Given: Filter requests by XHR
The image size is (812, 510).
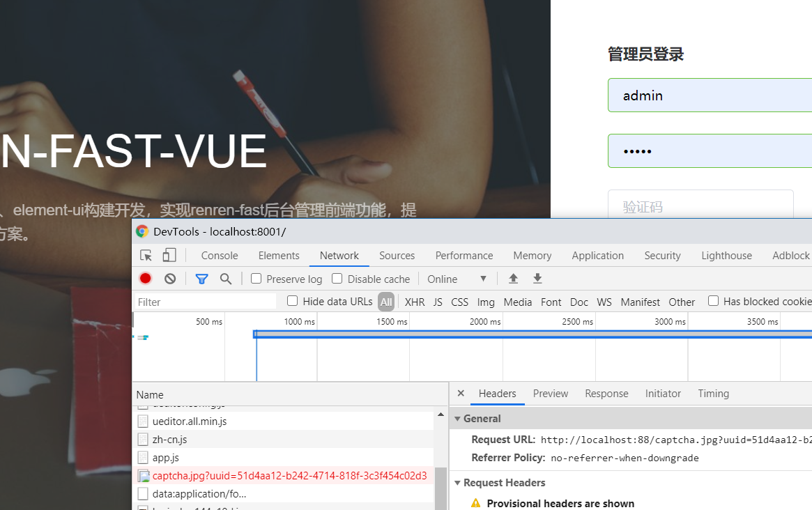Looking at the screenshot, I should 414,302.
